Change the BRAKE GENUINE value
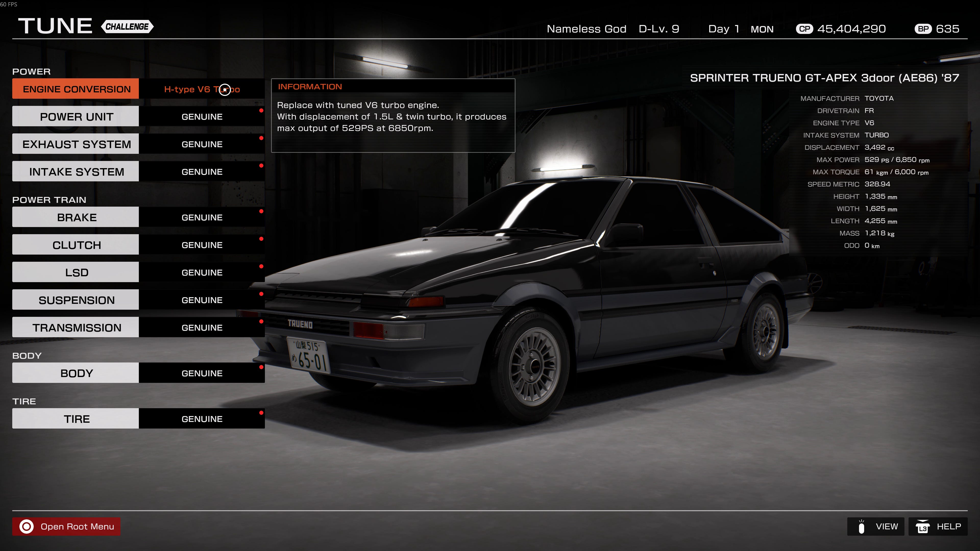 tap(202, 217)
